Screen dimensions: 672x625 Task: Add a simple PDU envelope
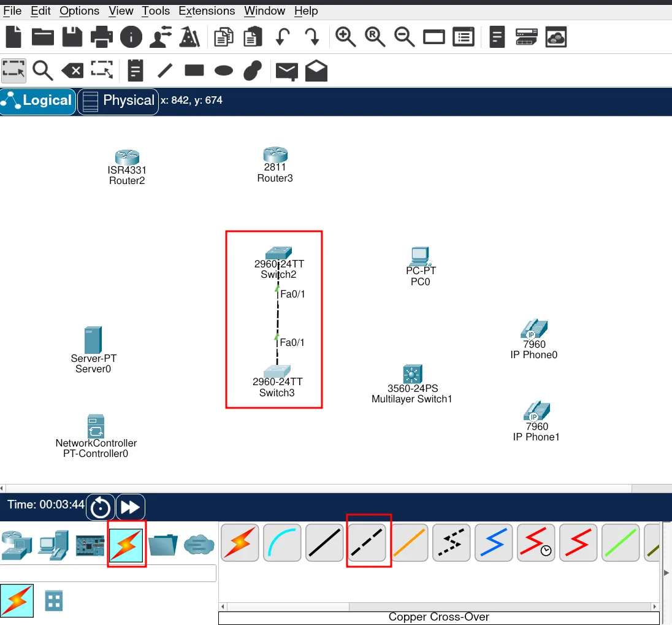coord(286,71)
